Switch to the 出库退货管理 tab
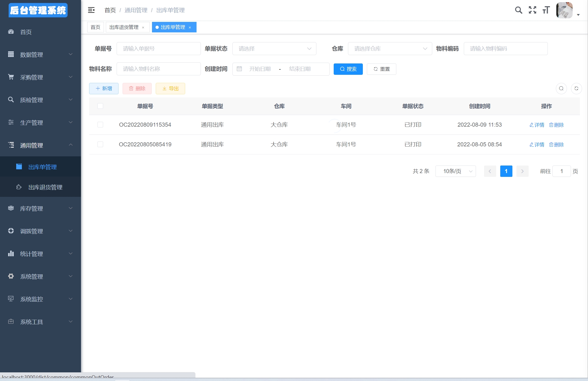 (124, 27)
